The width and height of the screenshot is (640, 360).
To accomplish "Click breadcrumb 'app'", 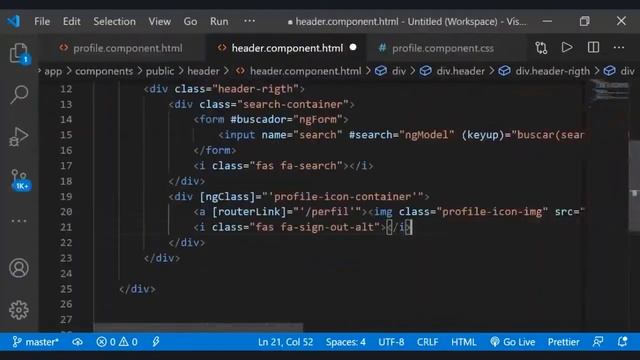I will point(53,71).
